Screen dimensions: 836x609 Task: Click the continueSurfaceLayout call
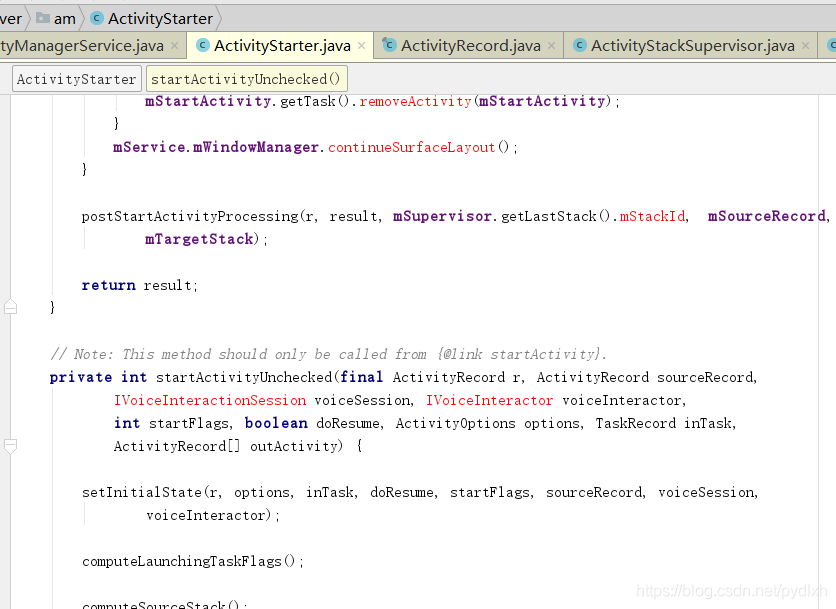[411, 147]
